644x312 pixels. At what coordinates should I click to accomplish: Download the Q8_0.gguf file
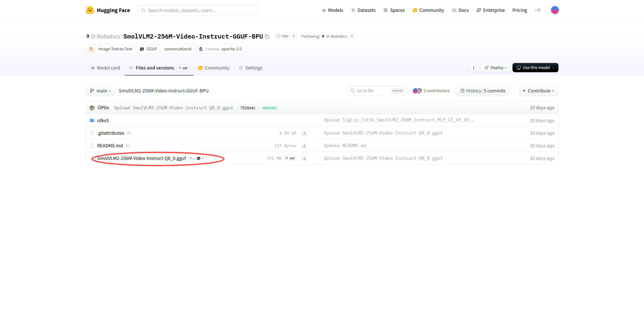tap(304, 158)
